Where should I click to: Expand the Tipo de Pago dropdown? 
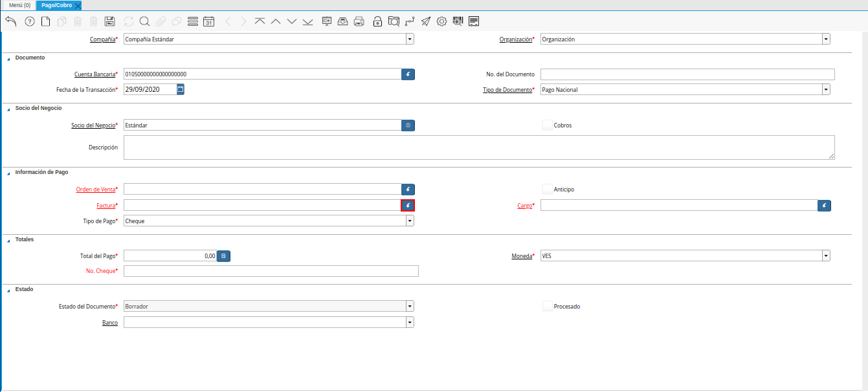pos(409,221)
